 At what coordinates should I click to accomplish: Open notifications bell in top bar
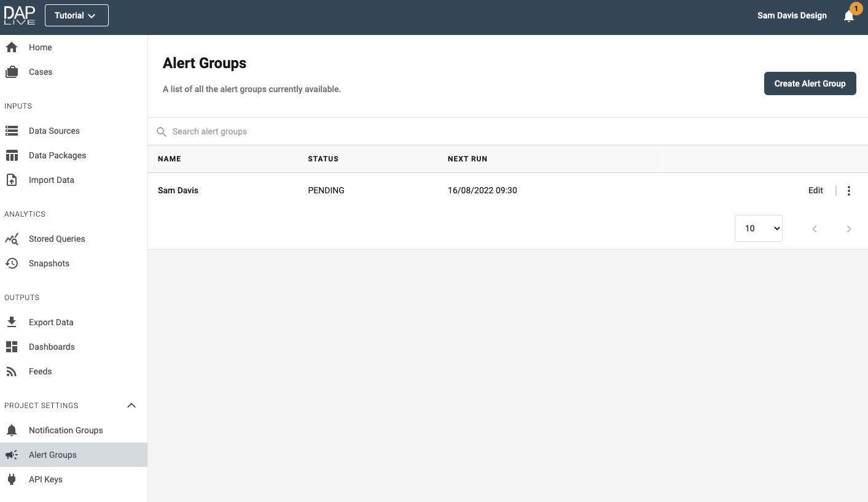coord(849,17)
